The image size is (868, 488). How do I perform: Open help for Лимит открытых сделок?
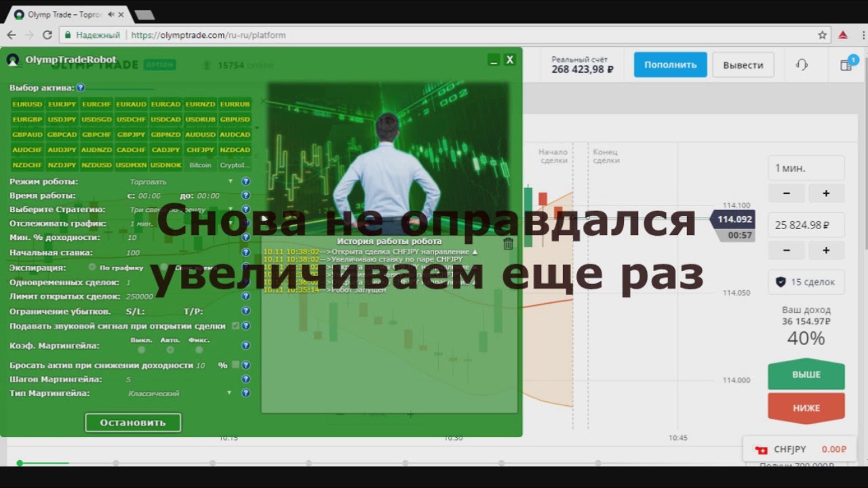click(245, 296)
